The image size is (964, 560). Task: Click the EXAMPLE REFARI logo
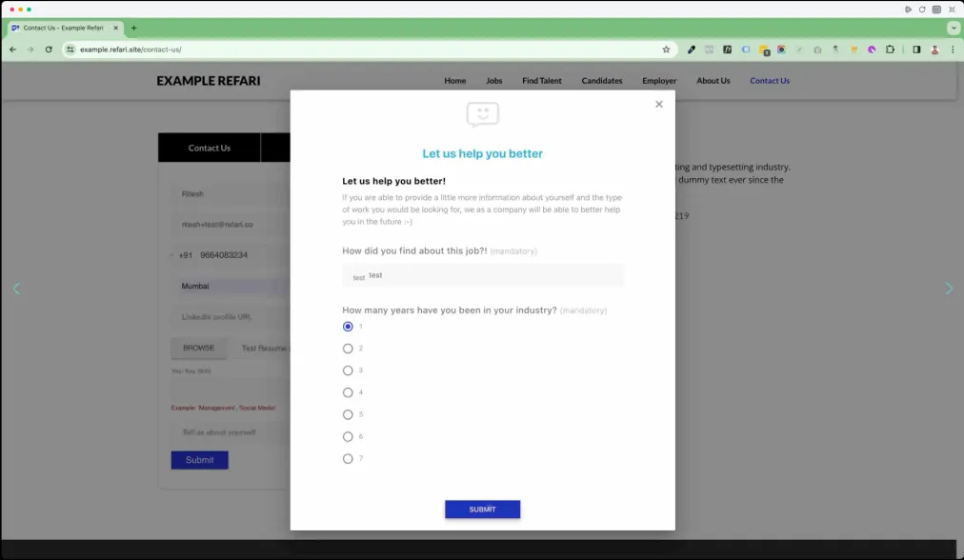(209, 81)
